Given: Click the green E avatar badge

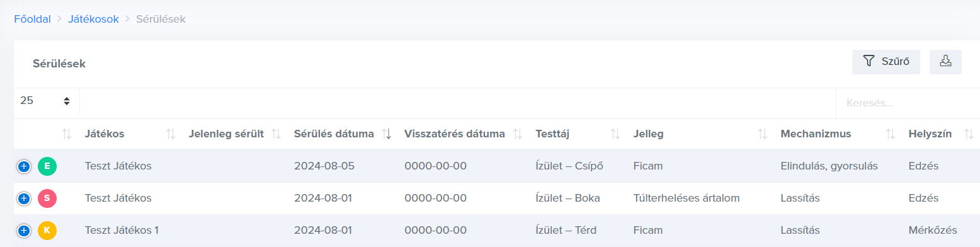Looking at the screenshot, I should point(47,166).
